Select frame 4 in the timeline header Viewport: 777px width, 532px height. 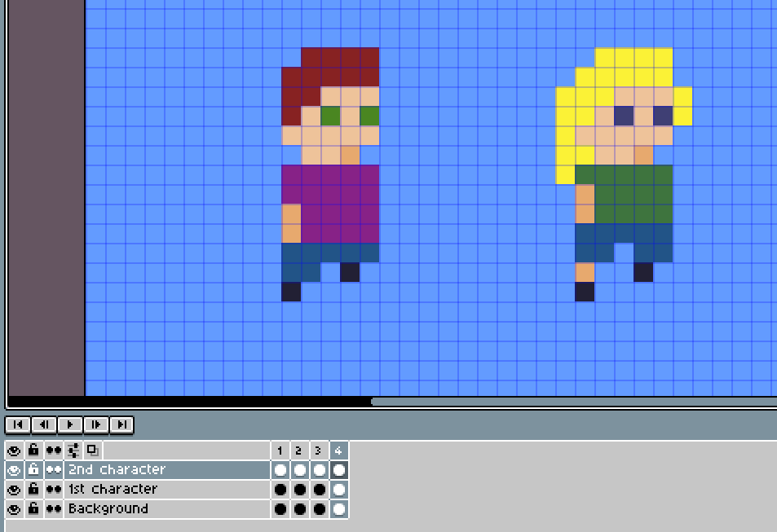click(x=339, y=451)
